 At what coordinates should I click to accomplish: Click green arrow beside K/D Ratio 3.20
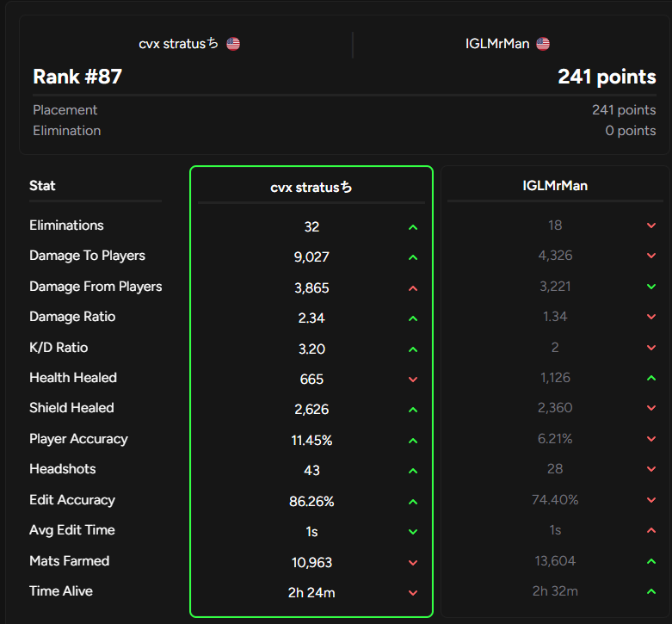point(413,349)
